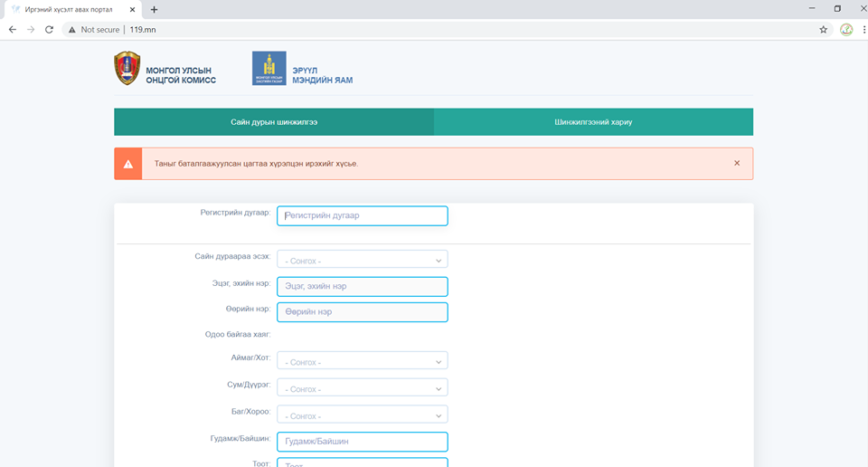The width and height of the screenshot is (868, 467).
Task: Click the Not secure warning icon
Action: point(72,30)
